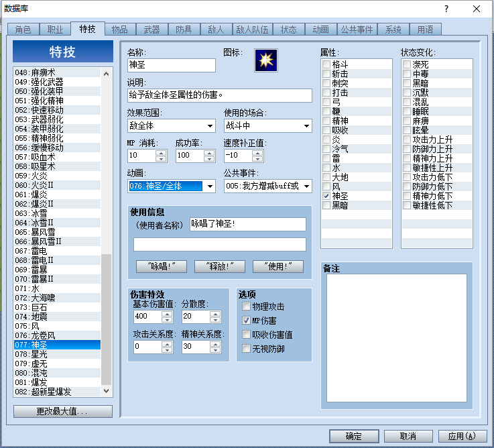The width and height of the screenshot is (494, 448).
Task: Confirm with the 确定 button
Action: click(x=354, y=436)
